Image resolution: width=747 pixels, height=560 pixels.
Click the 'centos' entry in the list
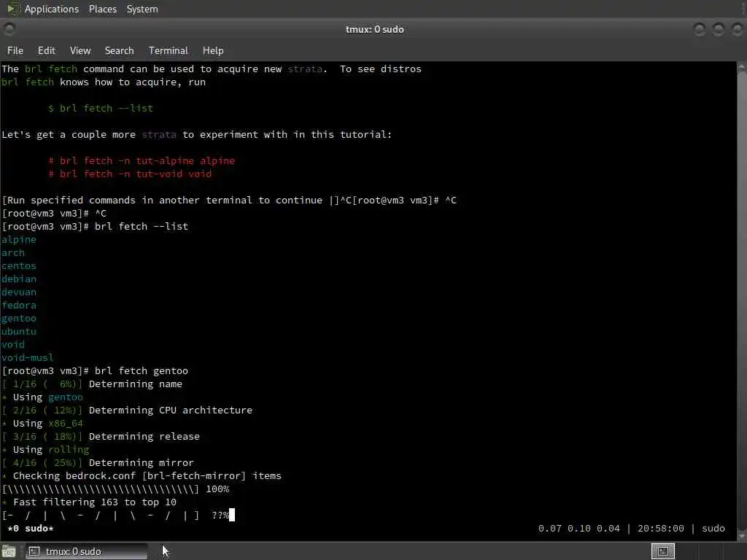pyautogui.click(x=18, y=265)
